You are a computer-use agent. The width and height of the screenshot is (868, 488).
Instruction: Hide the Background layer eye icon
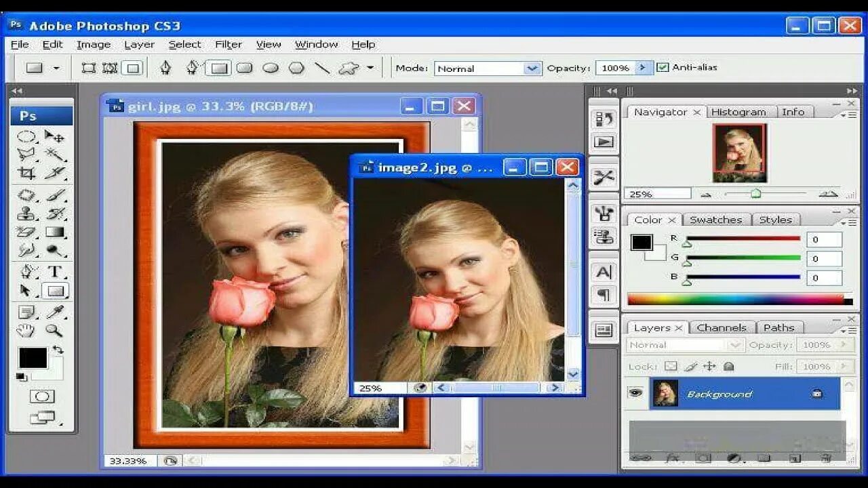point(635,392)
